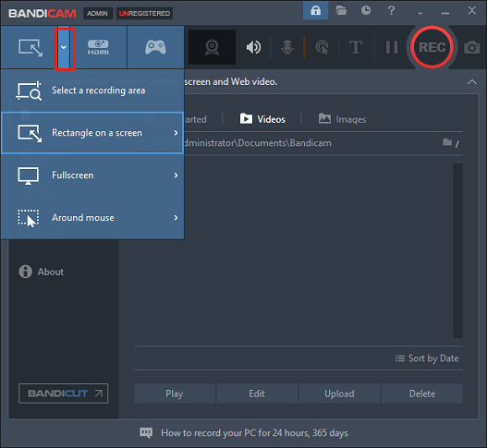This screenshot has width=487, height=448.
Task: Collapse the mode description bar chevron
Action: 472,82
